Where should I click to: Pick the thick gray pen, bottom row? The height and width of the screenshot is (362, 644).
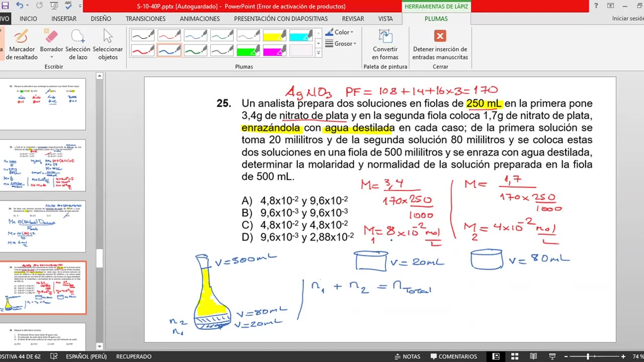click(221, 50)
